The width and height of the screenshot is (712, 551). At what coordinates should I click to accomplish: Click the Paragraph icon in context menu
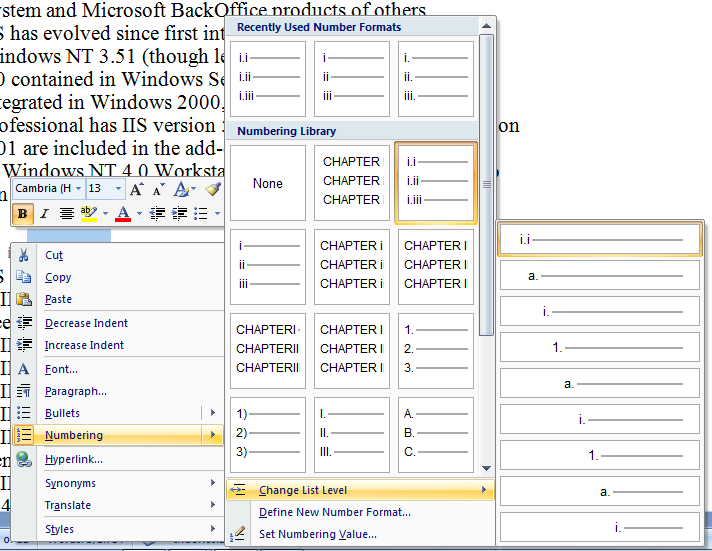pos(24,391)
